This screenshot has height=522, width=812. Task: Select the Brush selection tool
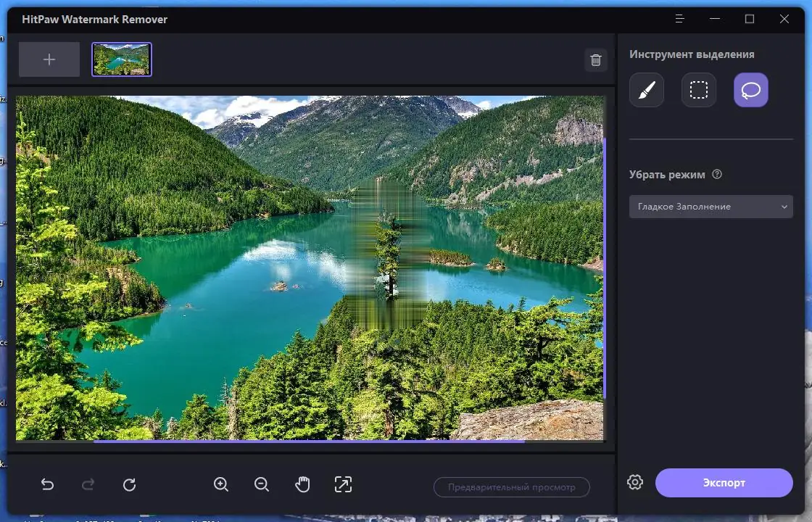tap(647, 90)
